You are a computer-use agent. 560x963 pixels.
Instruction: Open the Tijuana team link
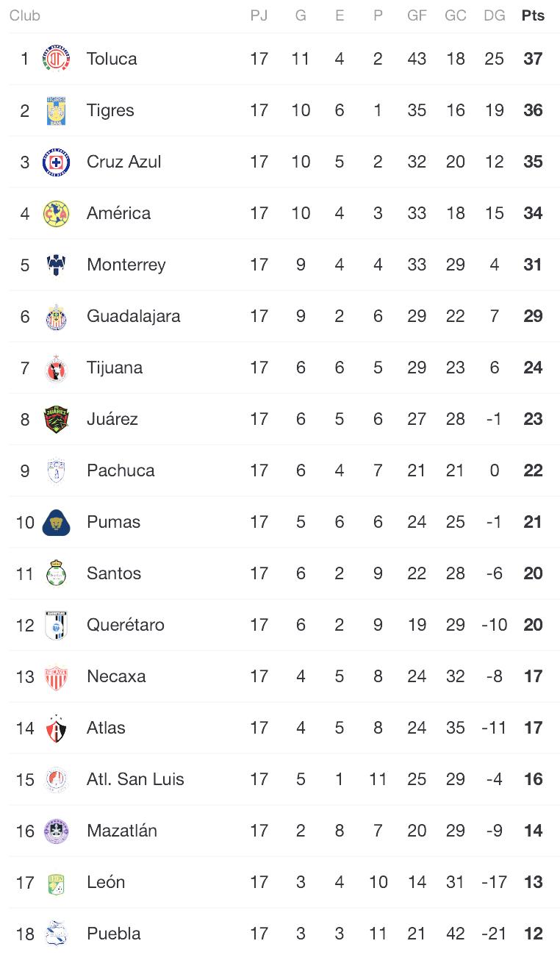click(115, 368)
